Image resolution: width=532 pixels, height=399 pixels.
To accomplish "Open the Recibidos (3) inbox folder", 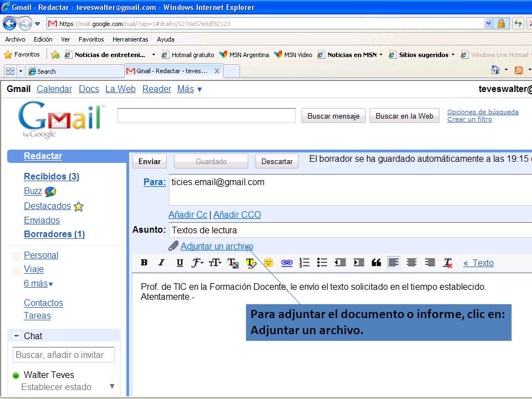I will point(52,176).
